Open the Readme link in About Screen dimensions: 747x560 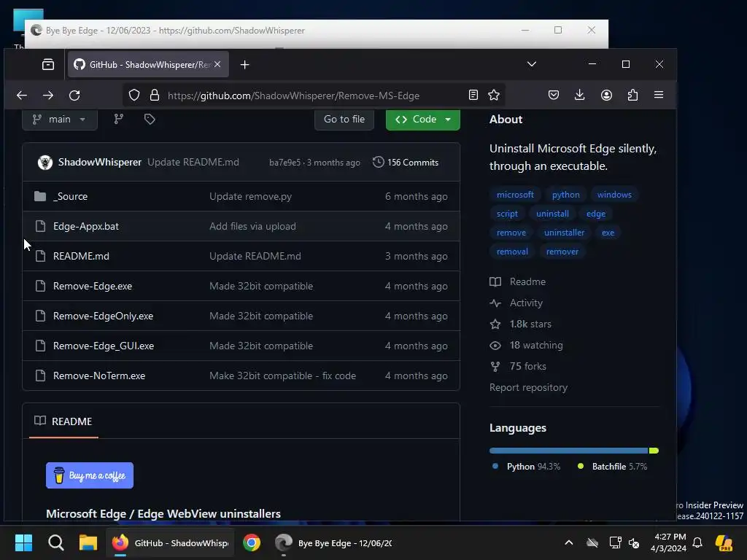pos(518,281)
